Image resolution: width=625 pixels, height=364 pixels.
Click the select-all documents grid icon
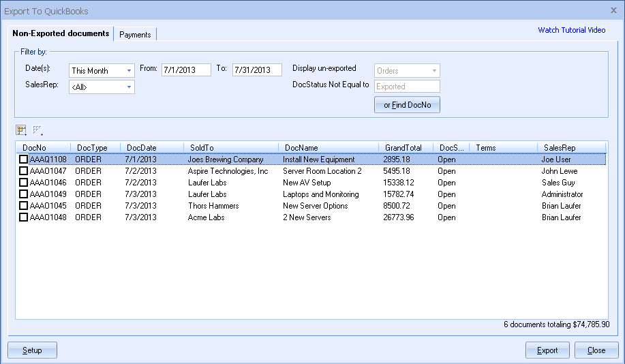[x=21, y=130]
